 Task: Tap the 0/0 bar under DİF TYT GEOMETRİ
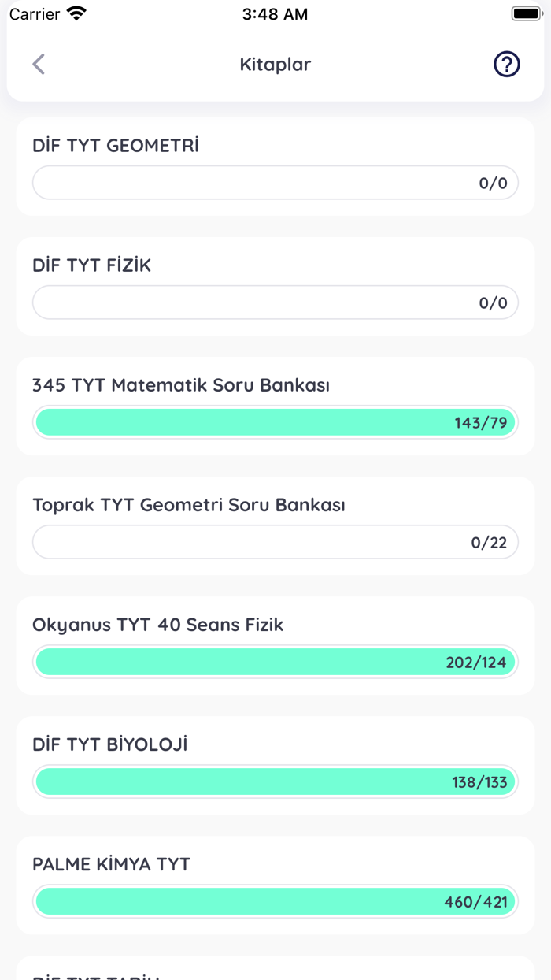(275, 182)
